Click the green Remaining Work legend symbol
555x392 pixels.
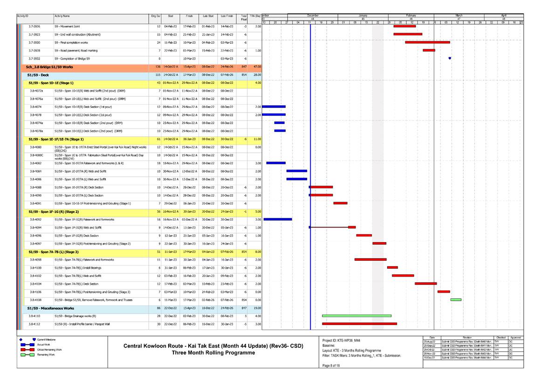coord(27,355)
